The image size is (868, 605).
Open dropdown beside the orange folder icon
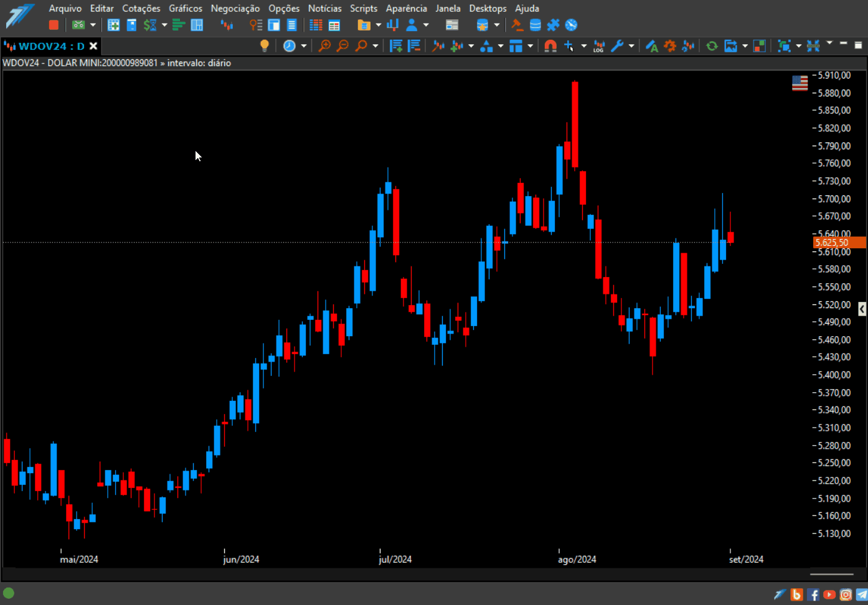tap(378, 25)
